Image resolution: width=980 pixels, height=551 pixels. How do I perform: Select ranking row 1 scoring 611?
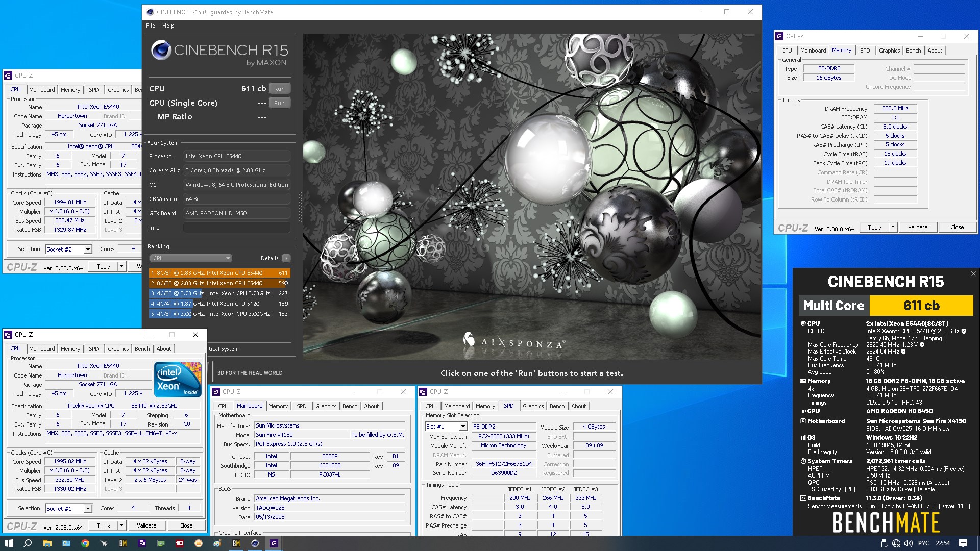point(219,273)
